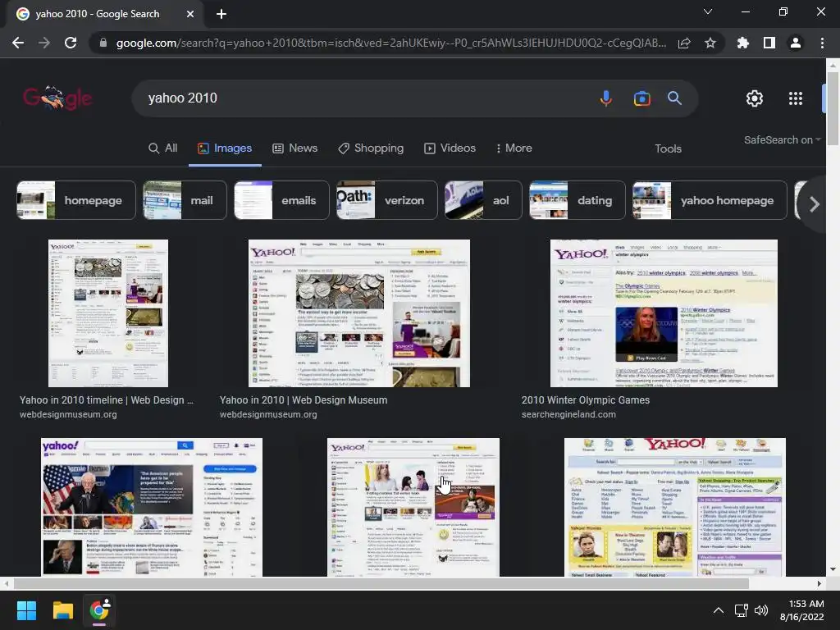840x630 pixels.
Task: Open volume control in system tray
Action: click(x=760, y=610)
